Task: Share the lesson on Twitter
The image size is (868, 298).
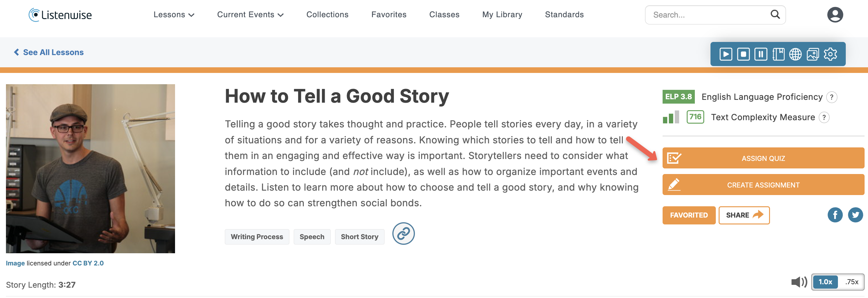Action: click(x=855, y=215)
